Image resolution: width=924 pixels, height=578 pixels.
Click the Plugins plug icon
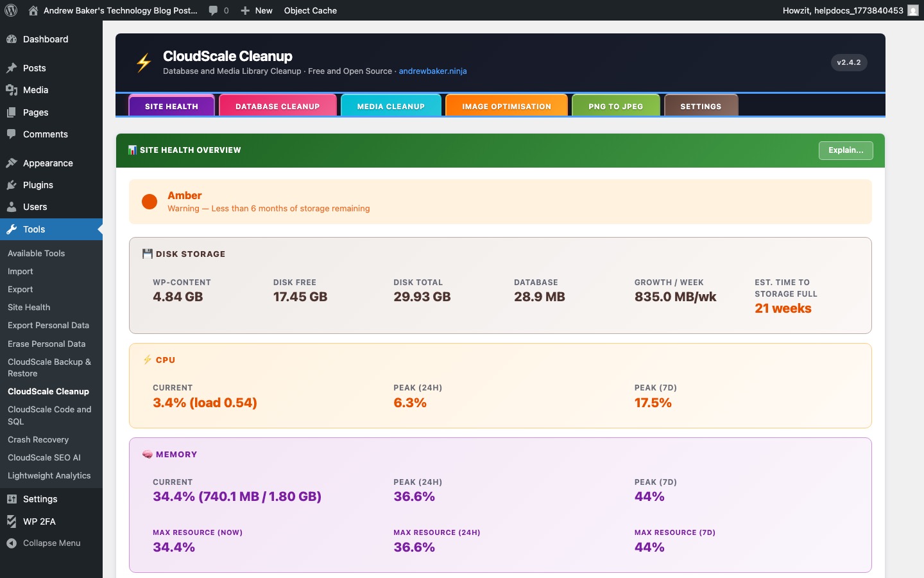pos(12,185)
